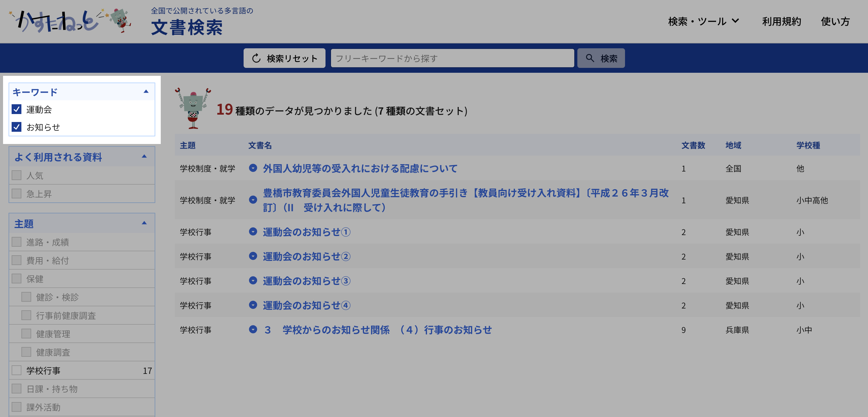Check the 課外活動 checkbox
This screenshot has height=417, width=868.
[x=17, y=407]
